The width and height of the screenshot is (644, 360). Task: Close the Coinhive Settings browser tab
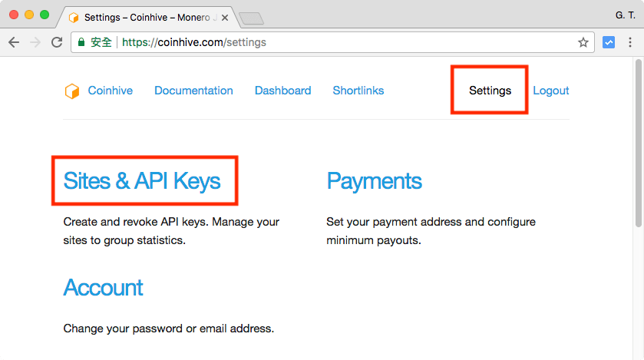tap(225, 16)
